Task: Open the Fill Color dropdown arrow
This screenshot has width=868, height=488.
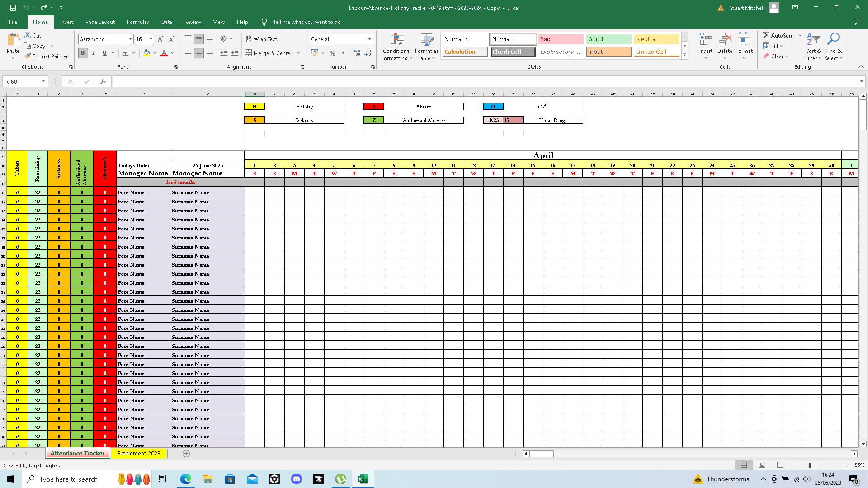Action: (x=154, y=53)
